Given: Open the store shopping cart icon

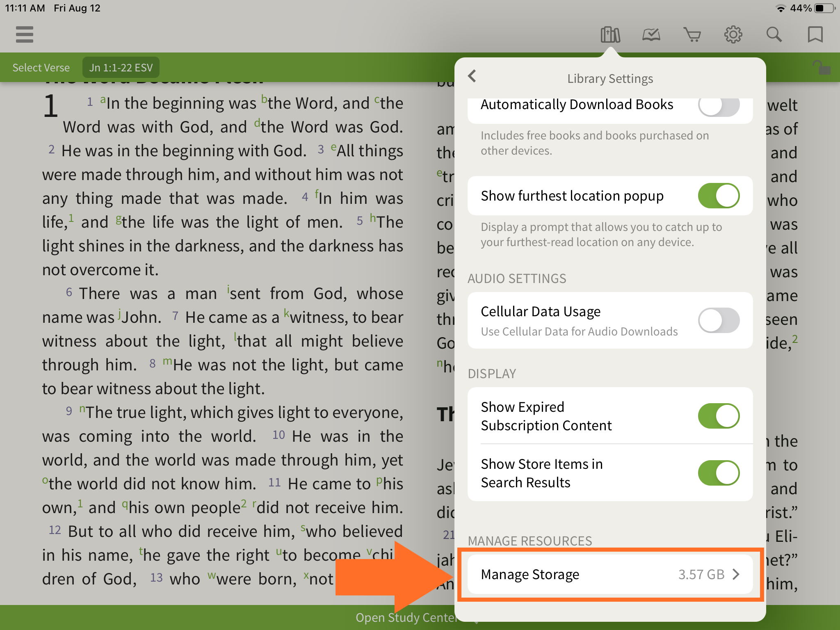Looking at the screenshot, I should coord(692,35).
